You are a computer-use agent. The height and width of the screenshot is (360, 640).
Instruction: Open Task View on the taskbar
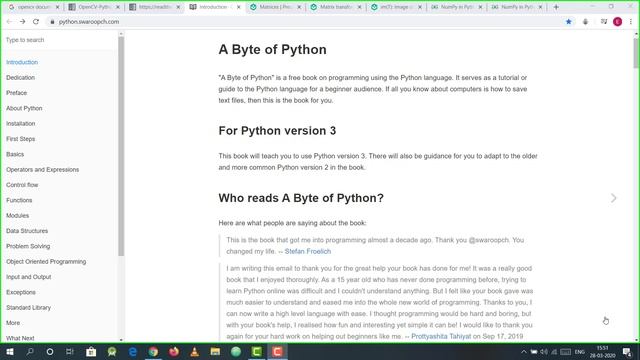click(70, 351)
